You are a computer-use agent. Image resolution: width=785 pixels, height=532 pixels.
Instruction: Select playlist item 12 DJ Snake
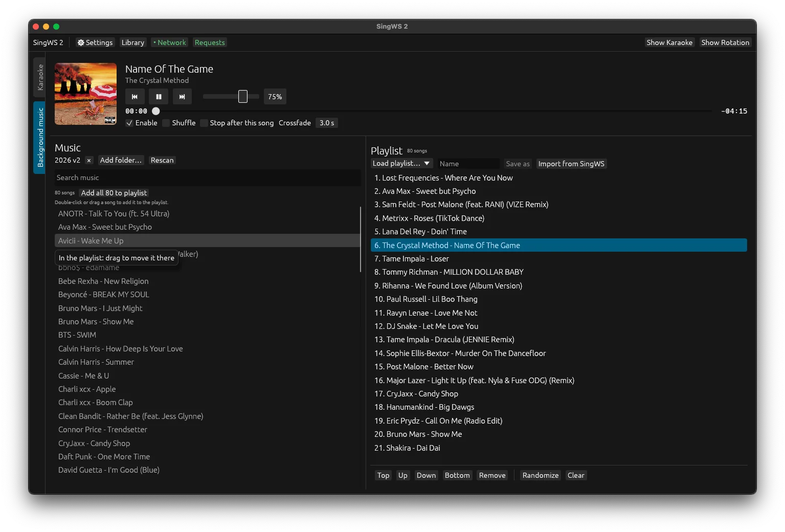click(559, 326)
